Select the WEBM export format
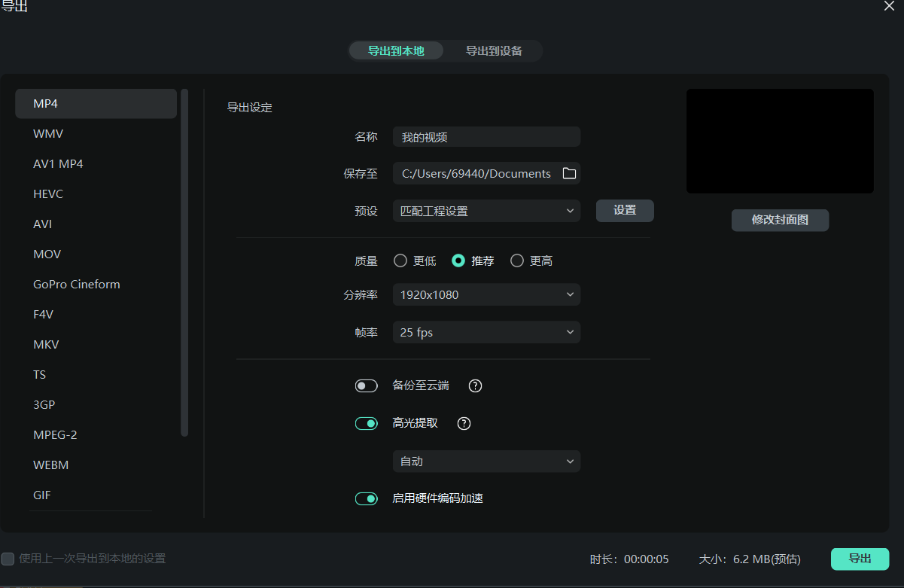The height and width of the screenshot is (588, 904). click(50, 465)
